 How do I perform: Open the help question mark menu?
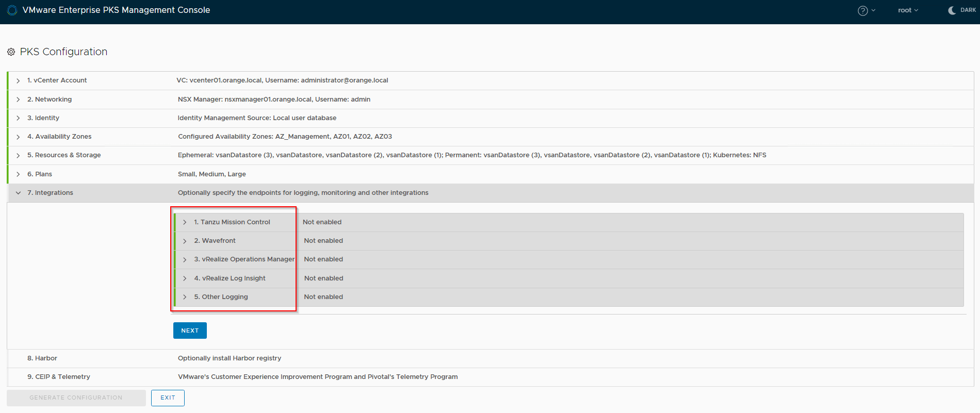tap(866, 10)
